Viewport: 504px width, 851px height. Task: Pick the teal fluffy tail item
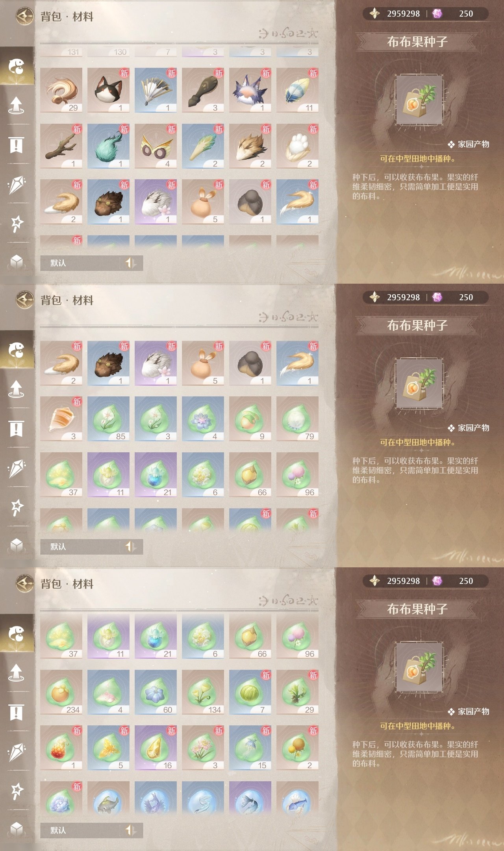click(108, 146)
